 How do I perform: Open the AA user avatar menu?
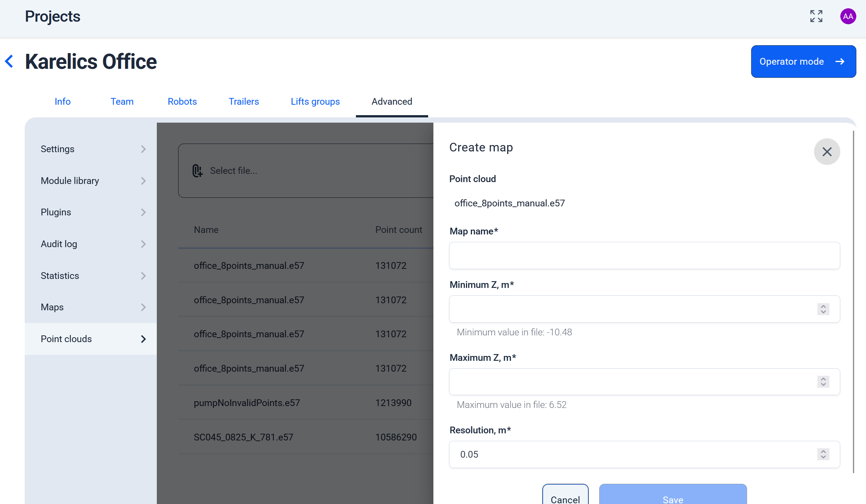click(x=848, y=16)
